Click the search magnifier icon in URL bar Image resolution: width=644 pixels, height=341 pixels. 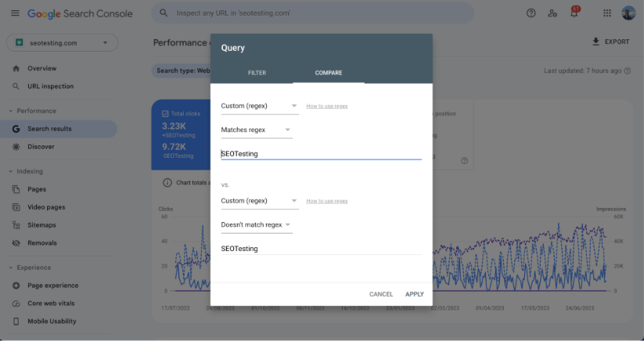[x=164, y=13]
